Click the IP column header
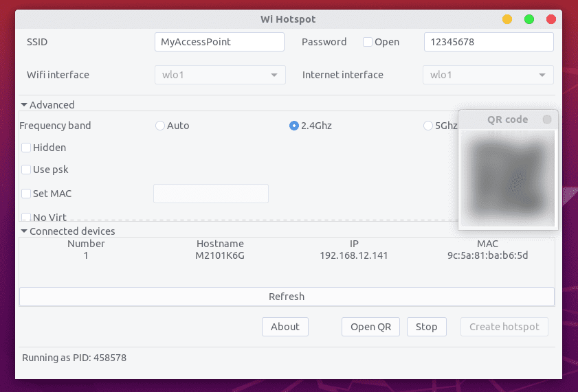 point(354,244)
